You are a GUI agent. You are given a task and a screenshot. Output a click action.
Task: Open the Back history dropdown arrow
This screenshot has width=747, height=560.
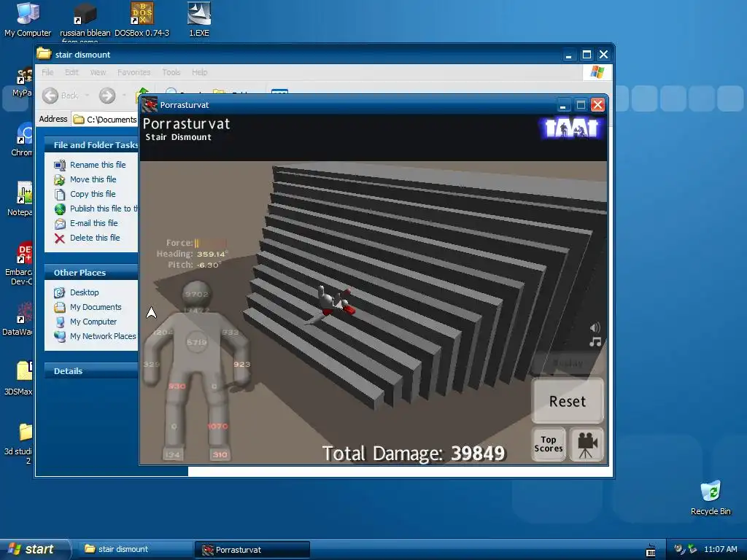tap(87, 96)
